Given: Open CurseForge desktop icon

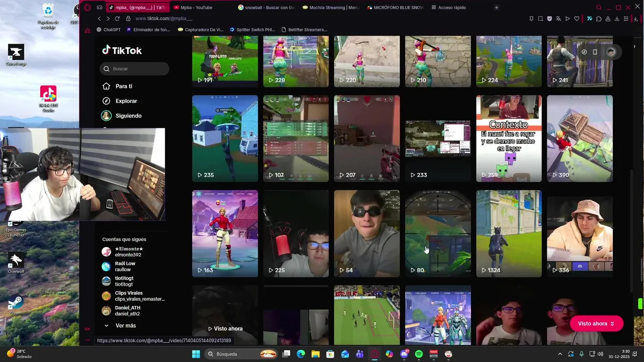Looking at the screenshot, I should (x=16, y=55).
